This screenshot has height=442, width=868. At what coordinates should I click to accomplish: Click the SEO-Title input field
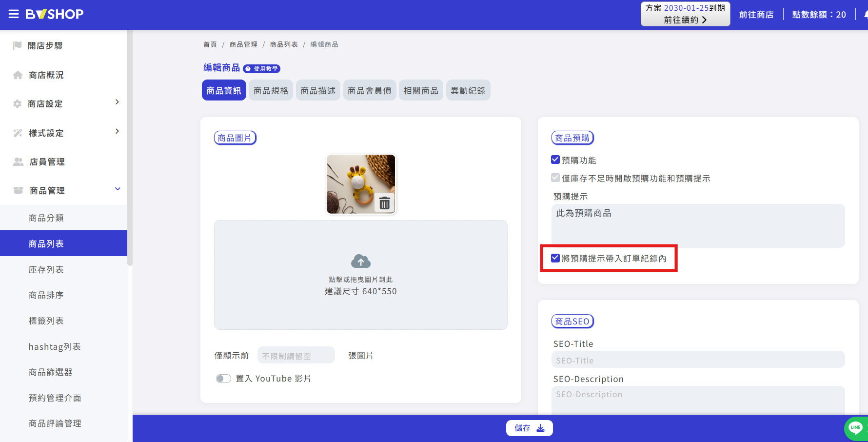[x=698, y=360]
